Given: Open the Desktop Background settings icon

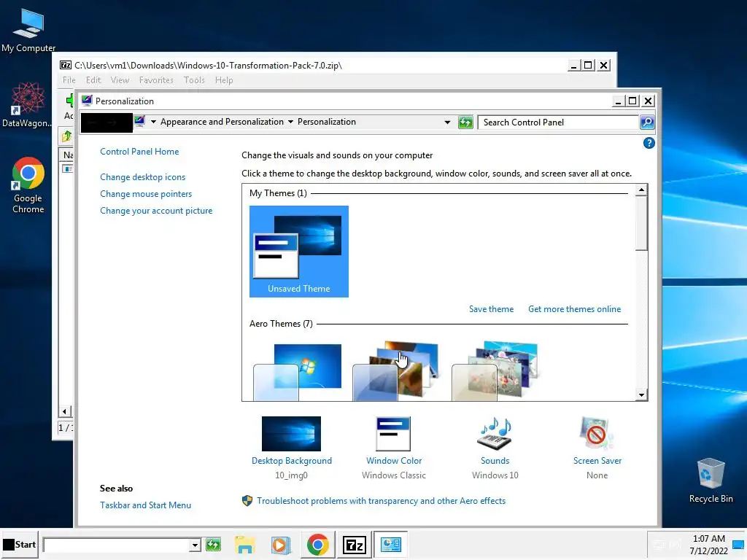Looking at the screenshot, I should [x=291, y=434].
